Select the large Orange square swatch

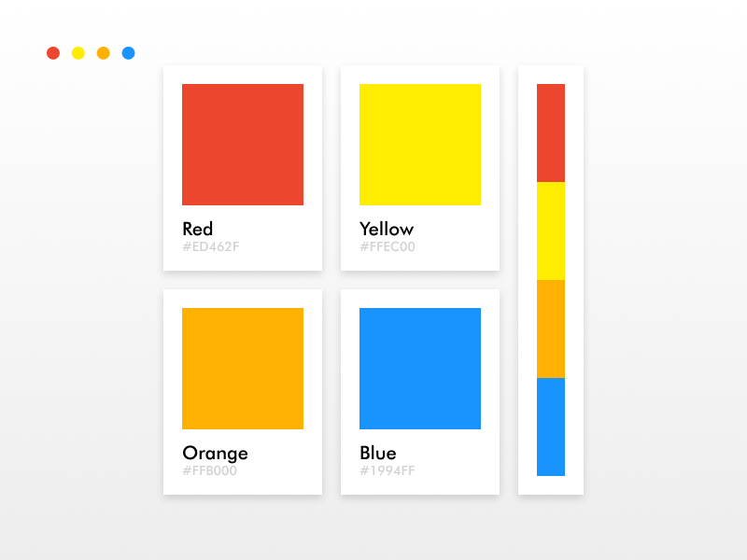tap(243, 369)
